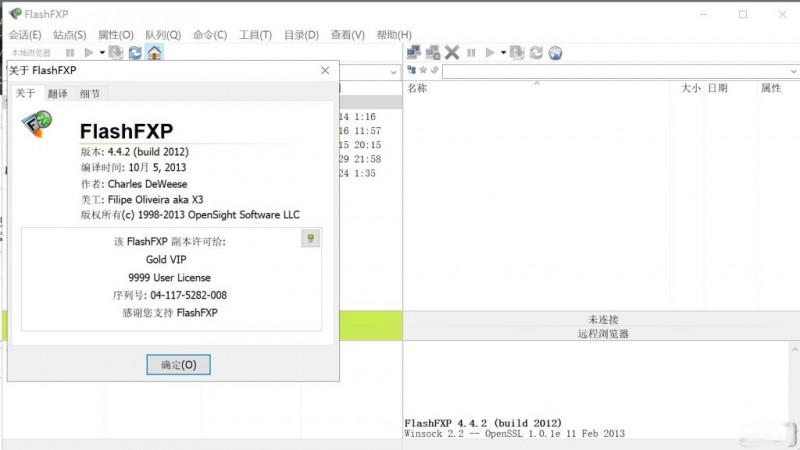Click the 本地浏览器 toolbar label
The width and height of the screenshot is (800, 450).
click(x=31, y=53)
